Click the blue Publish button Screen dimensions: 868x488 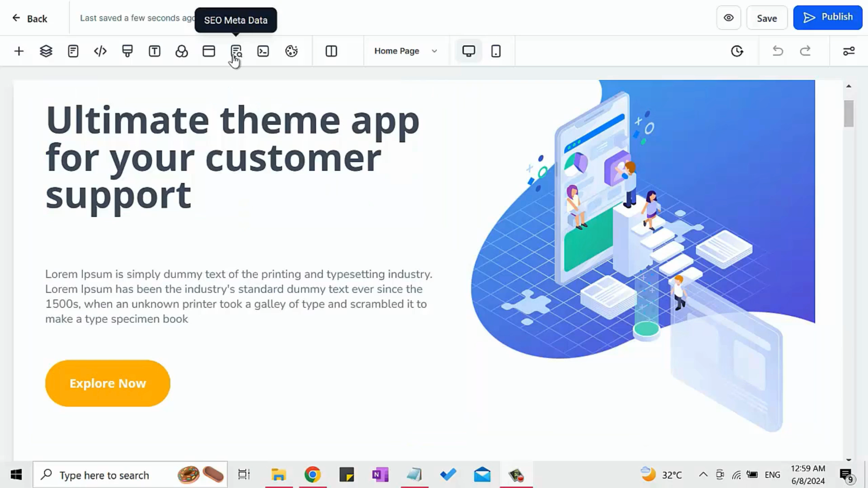pyautogui.click(x=828, y=18)
